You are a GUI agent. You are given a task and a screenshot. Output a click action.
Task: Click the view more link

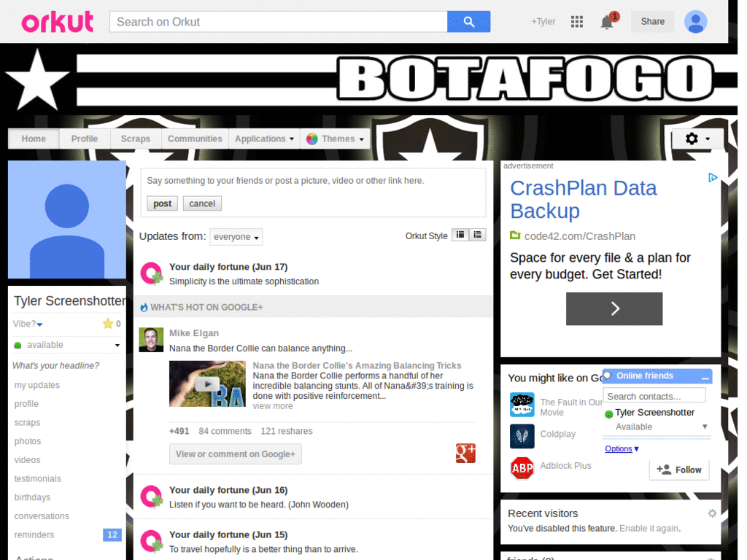273,405
